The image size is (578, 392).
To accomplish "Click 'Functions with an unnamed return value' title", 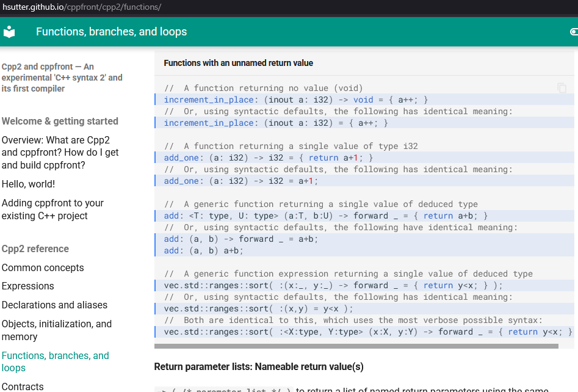I will pyautogui.click(x=239, y=63).
